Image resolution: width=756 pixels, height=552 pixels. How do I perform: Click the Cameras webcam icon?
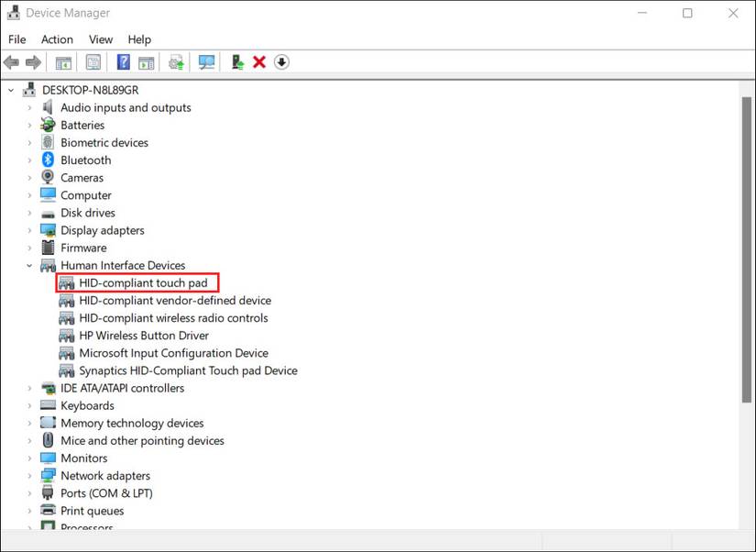pyautogui.click(x=48, y=177)
